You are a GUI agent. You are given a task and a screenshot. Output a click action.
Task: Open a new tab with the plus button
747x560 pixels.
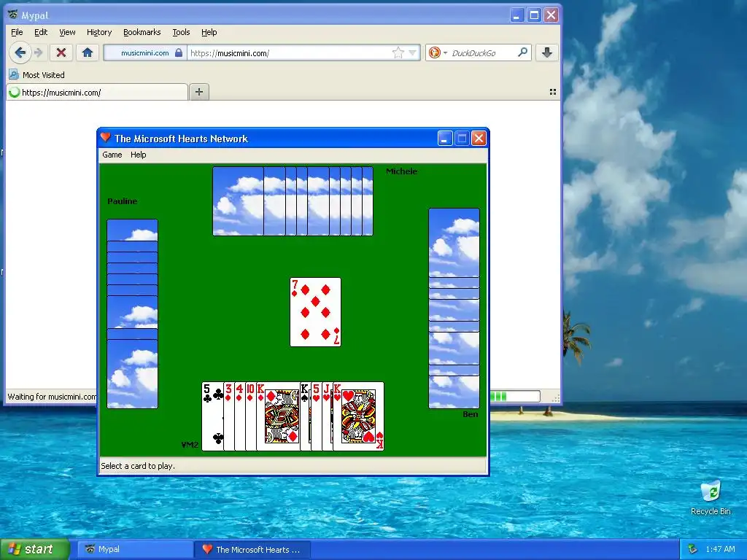[199, 92]
